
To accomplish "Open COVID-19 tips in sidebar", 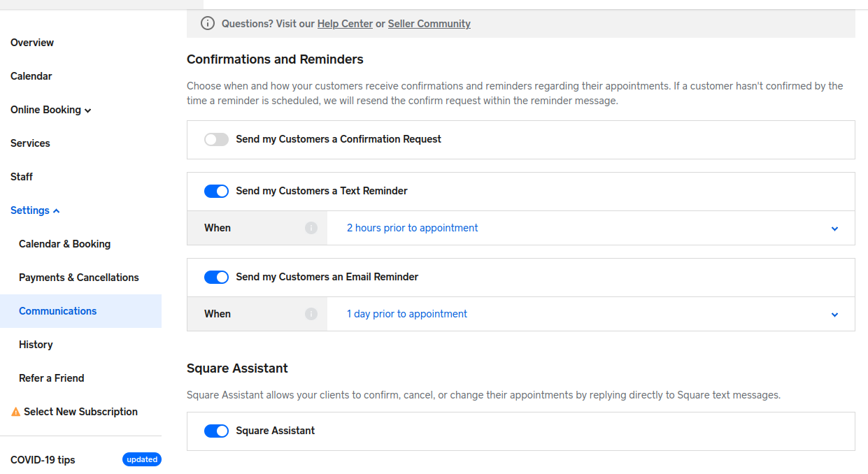I will click(x=43, y=460).
